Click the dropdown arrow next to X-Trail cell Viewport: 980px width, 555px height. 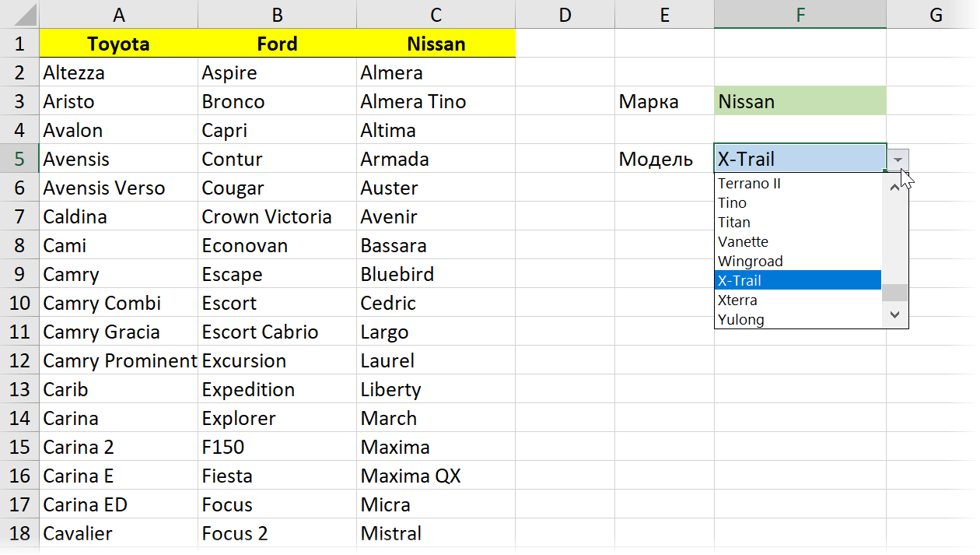click(898, 159)
